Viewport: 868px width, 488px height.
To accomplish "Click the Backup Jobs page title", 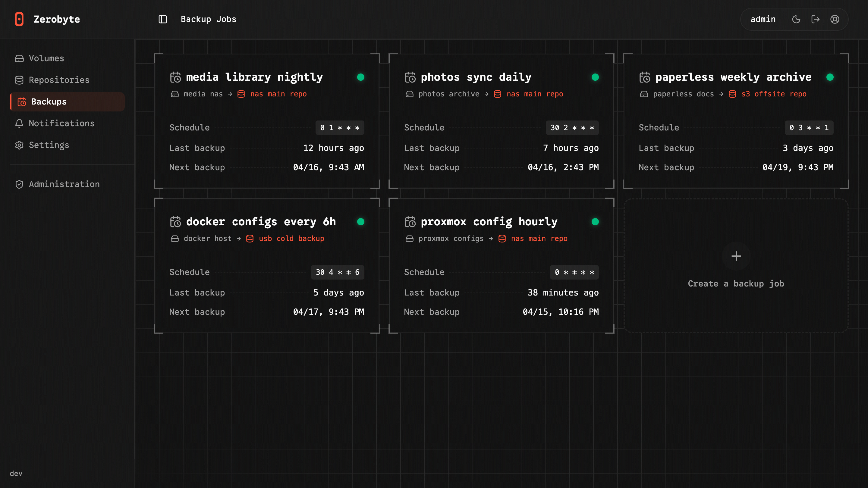I will pos(209,19).
